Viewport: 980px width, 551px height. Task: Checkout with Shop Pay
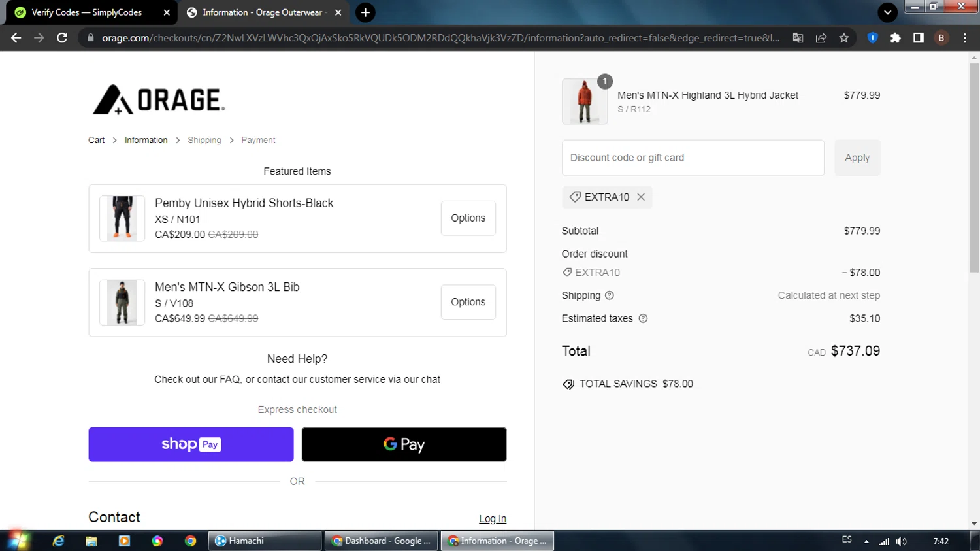point(191,444)
